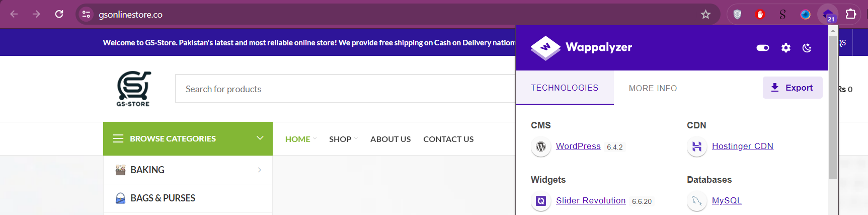Switch Wappalyzer to dark mode moon icon
The image size is (868, 215).
point(807,48)
